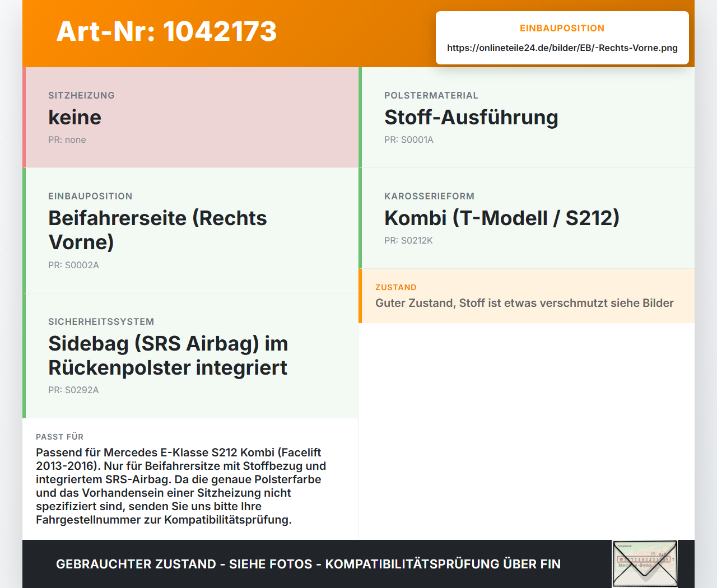Click the SICHERHEITSSYSTEM label
Screen dimensions: 717x588
[101, 321]
